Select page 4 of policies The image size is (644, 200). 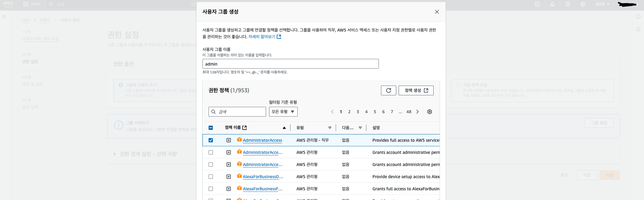coord(366,112)
